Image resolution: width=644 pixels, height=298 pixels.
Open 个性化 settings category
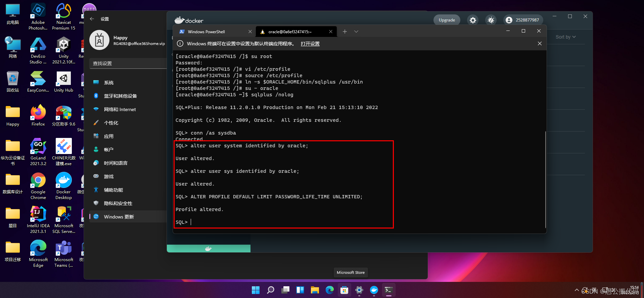128,123
